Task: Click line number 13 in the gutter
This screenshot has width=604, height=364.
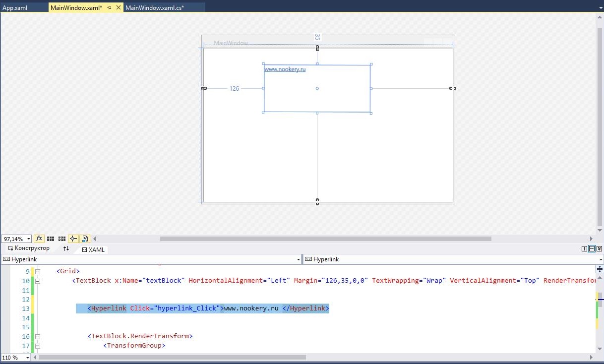Action: click(26, 308)
